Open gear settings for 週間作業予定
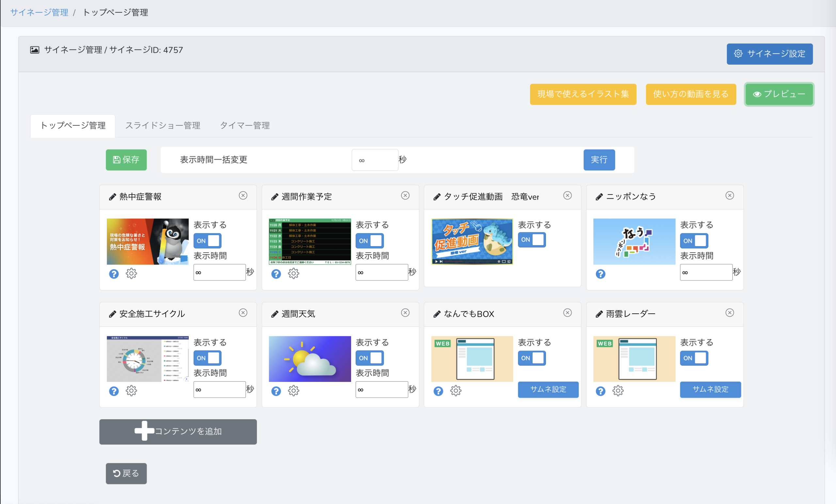836x504 pixels. tap(294, 273)
